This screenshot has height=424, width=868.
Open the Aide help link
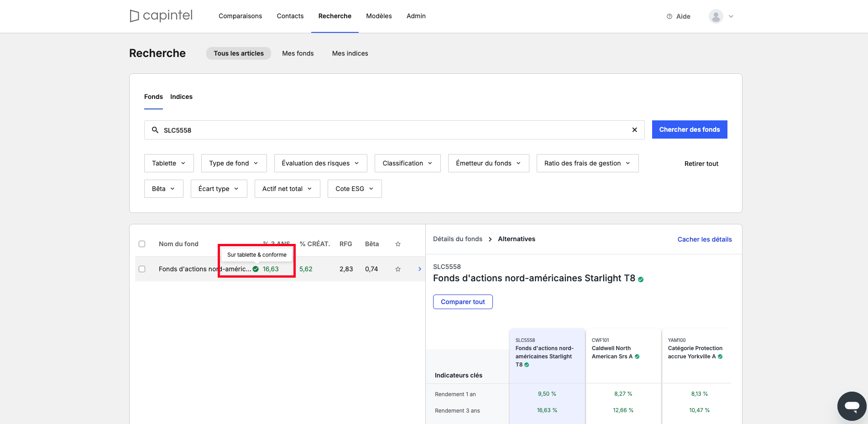pyautogui.click(x=679, y=16)
